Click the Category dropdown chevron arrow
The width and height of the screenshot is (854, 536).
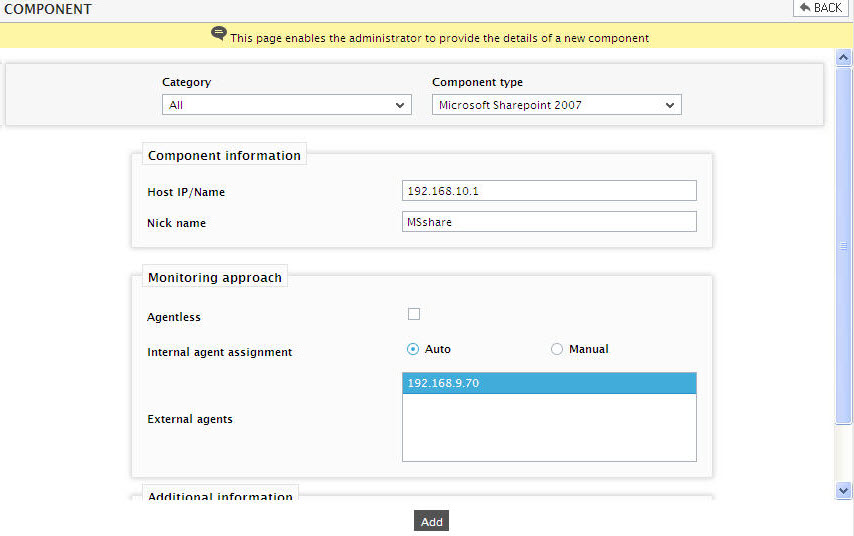click(400, 105)
